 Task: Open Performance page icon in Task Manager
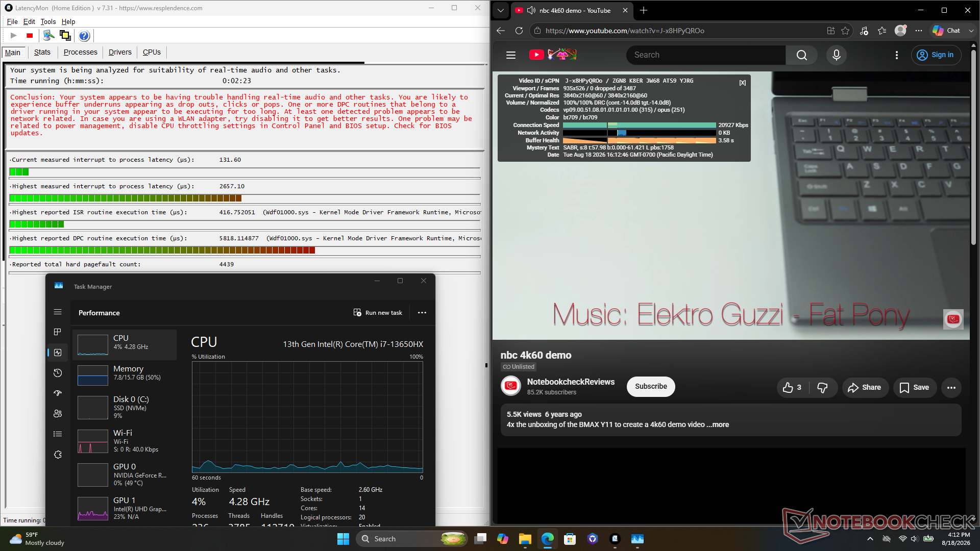58,353
